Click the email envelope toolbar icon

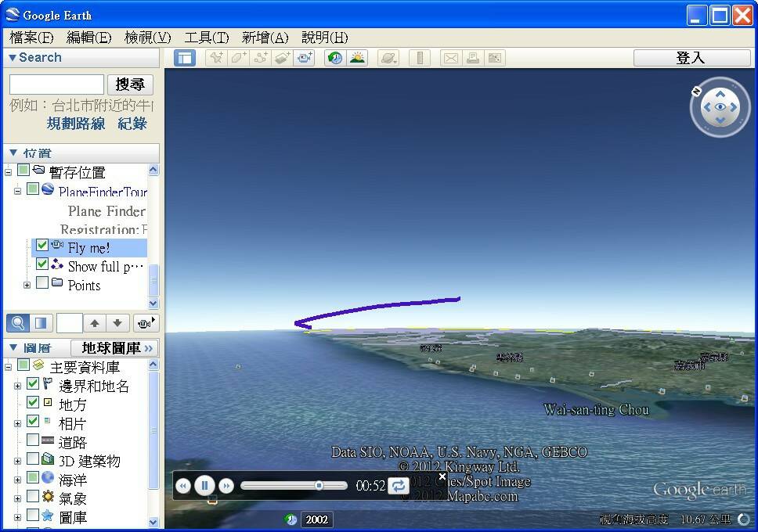pyautogui.click(x=450, y=58)
